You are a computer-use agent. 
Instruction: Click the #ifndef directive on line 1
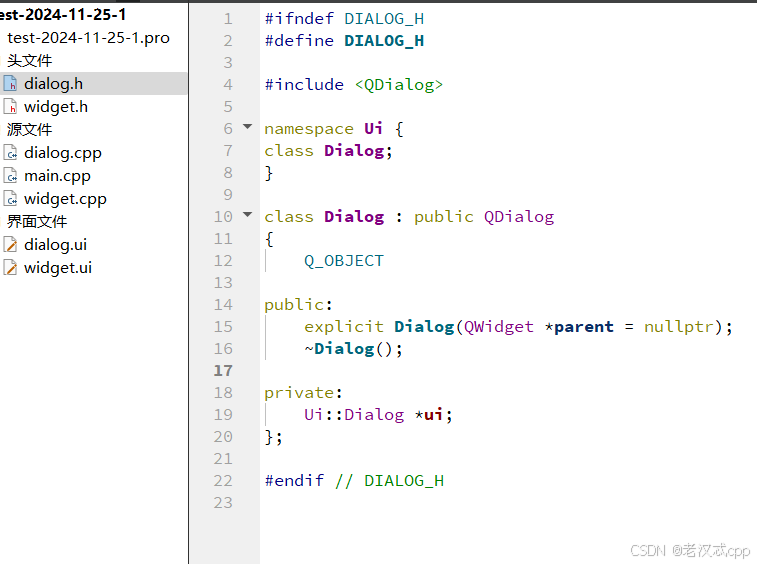(x=299, y=19)
